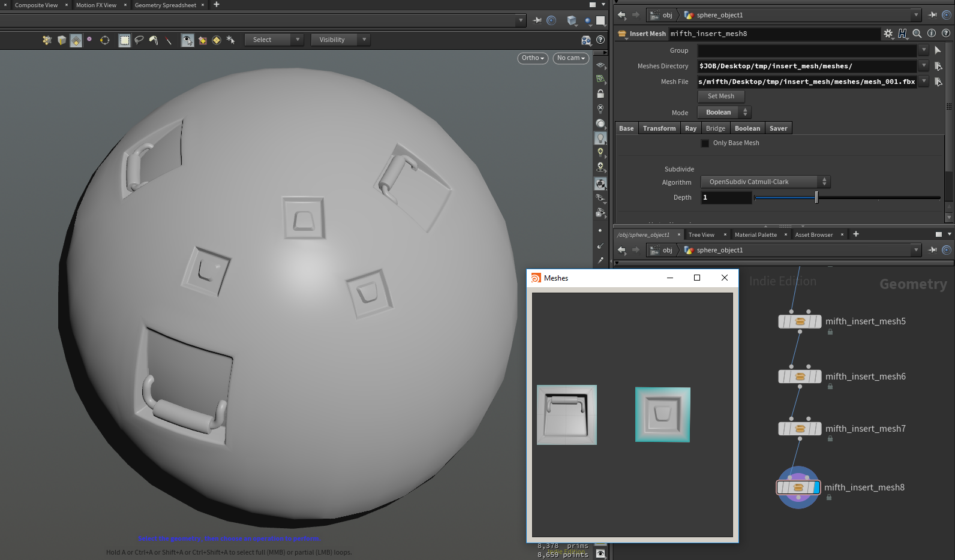Open Meshes Directory file chooser icon
This screenshot has width=955, height=560.
[939, 66]
